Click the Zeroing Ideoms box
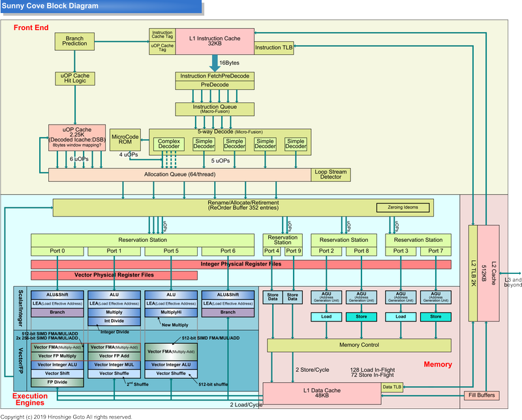Image resolution: width=522 pixels, height=420 pixels. [x=403, y=207]
